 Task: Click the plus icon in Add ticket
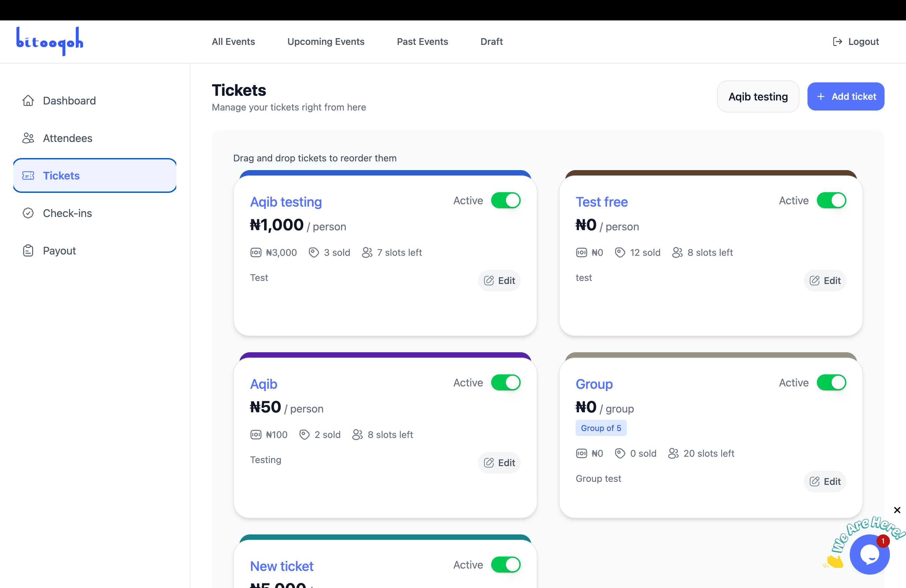click(821, 97)
